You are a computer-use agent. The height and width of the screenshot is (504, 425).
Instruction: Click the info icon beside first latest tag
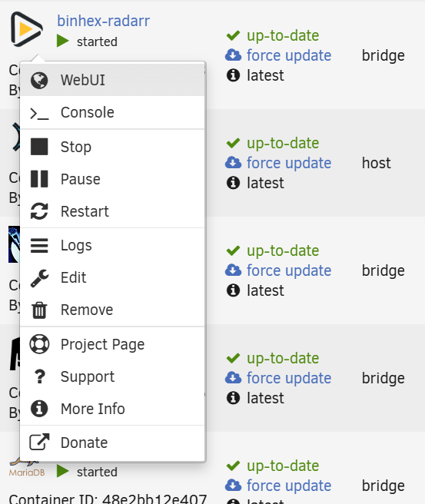pyautogui.click(x=233, y=75)
